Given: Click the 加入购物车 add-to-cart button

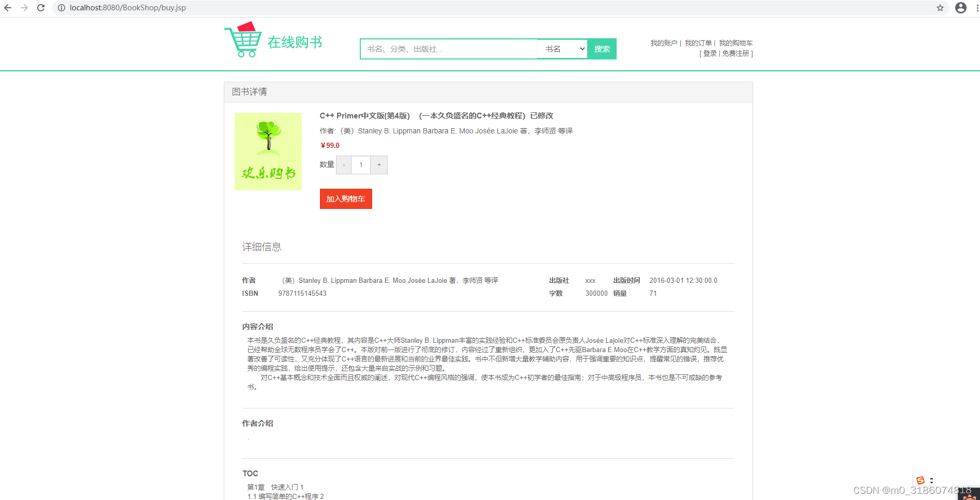Looking at the screenshot, I should click(x=345, y=199).
